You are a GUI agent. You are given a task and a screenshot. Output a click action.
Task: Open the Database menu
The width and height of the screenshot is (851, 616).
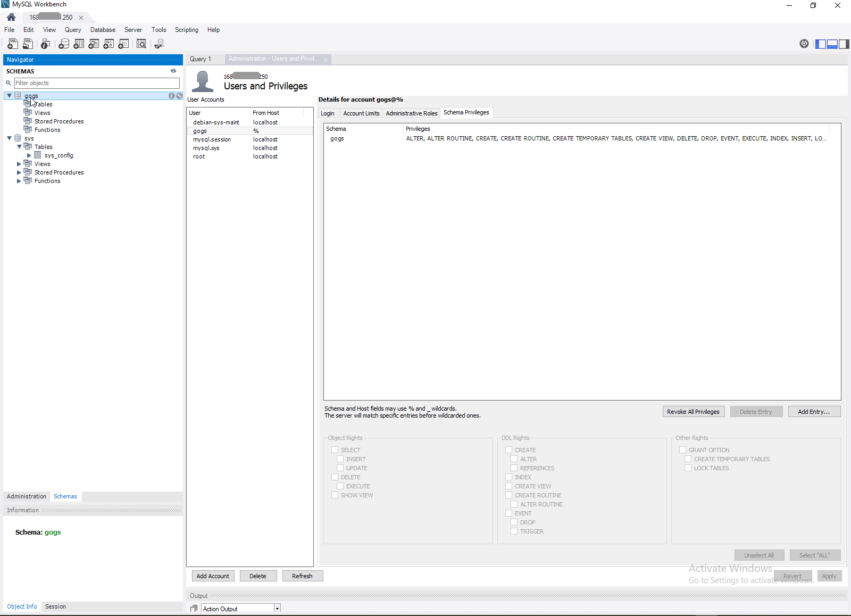coord(103,30)
